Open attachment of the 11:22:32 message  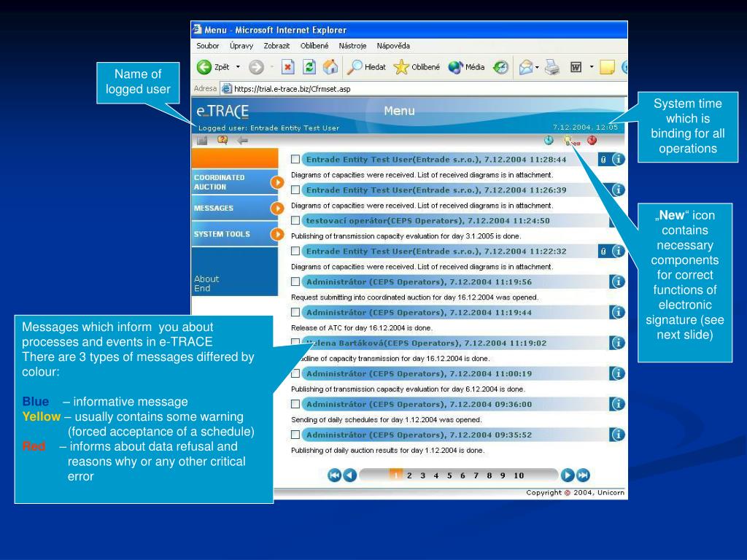pyautogui.click(x=603, y=251)
